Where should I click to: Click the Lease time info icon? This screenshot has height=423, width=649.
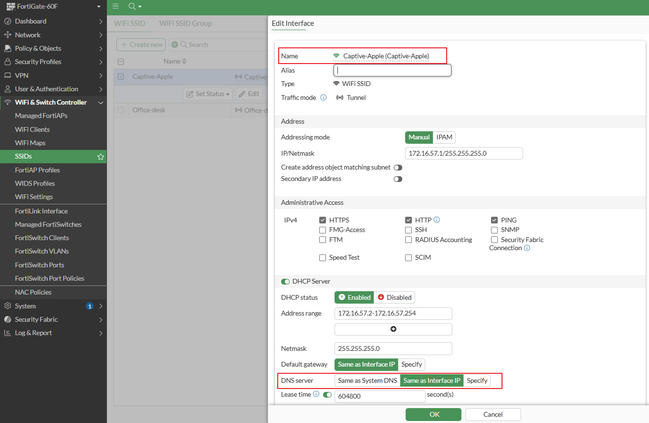point(316,395)
